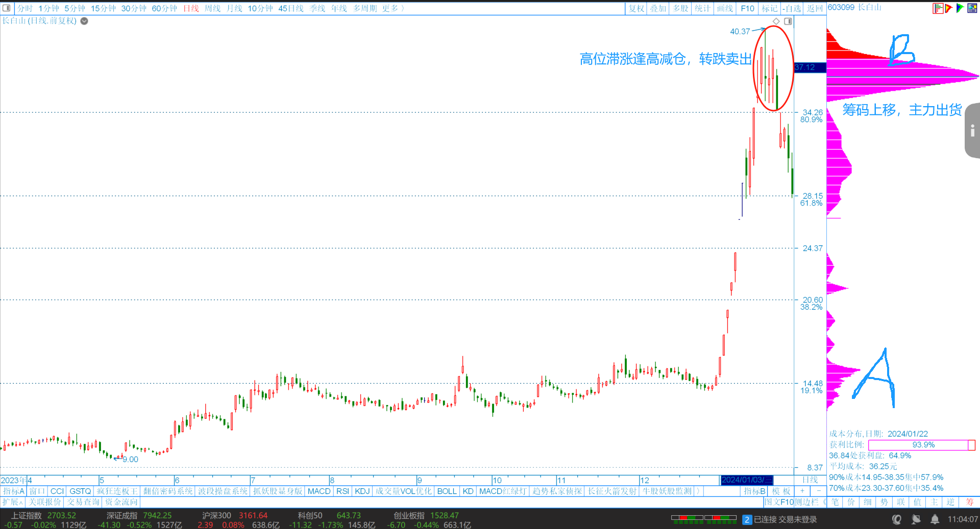The height and width of the screenshot is (529, 980).
Task: Click the 叠加 overlay button
Action: tap(658, 8)
